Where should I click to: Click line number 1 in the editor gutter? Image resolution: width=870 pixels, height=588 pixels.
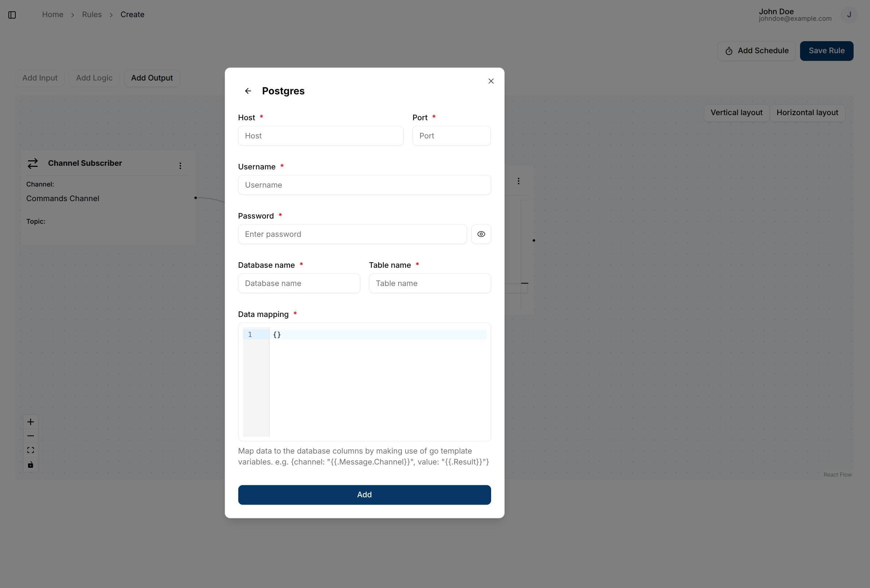click(x=250, y=334)
